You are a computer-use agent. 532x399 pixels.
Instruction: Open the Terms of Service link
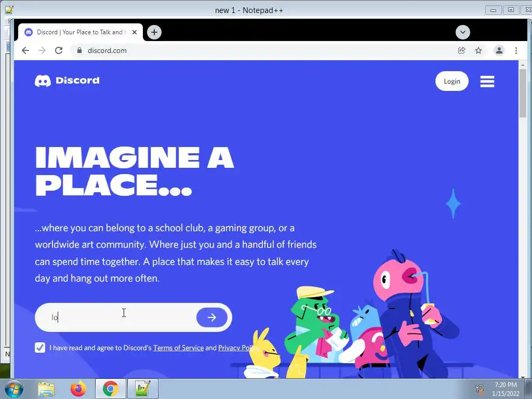pos(179,348)
